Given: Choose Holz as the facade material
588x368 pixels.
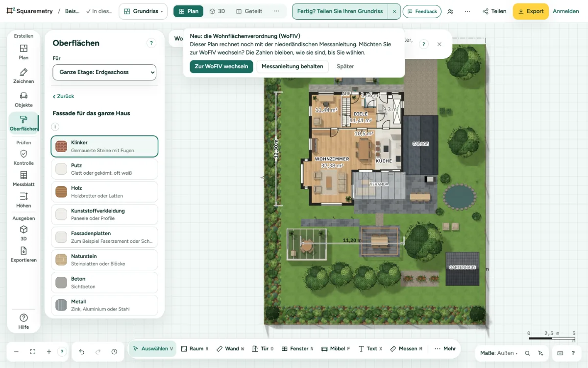Looking at the screenshot, I should tap(104, 192).
